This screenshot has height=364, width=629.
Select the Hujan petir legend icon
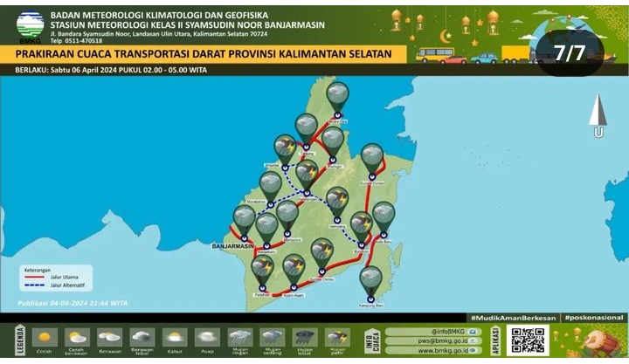coord(337,337)
